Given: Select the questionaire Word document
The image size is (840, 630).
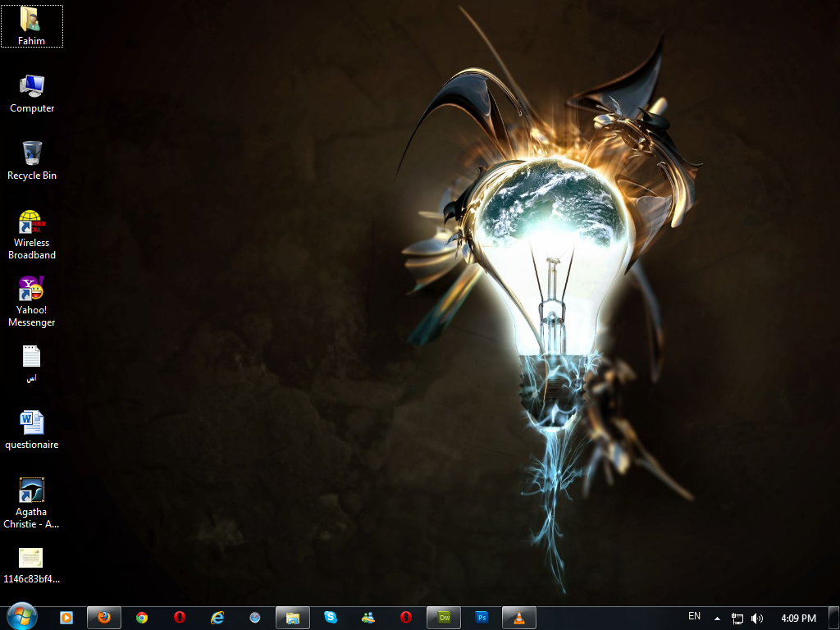Looking at the screenshot, I should pyautogui.click(x=32, y=429).
